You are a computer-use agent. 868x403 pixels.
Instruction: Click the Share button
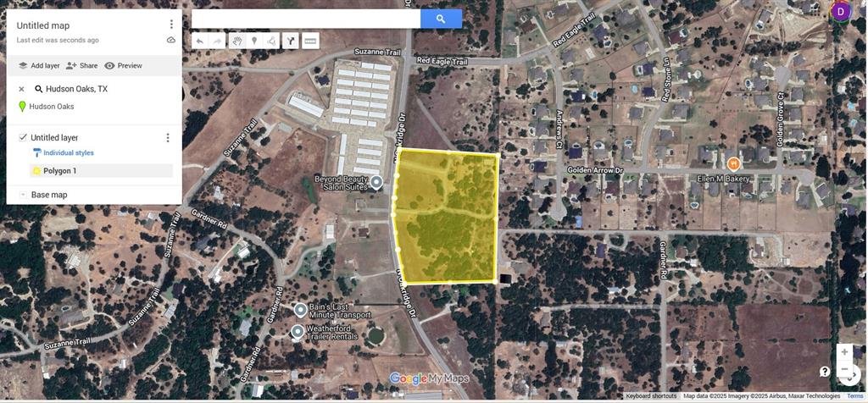coord(81,65)
